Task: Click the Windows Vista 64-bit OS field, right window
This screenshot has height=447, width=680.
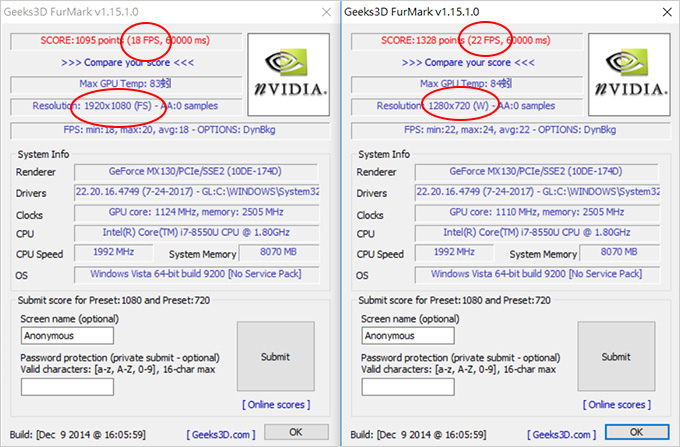Action: 537,274
